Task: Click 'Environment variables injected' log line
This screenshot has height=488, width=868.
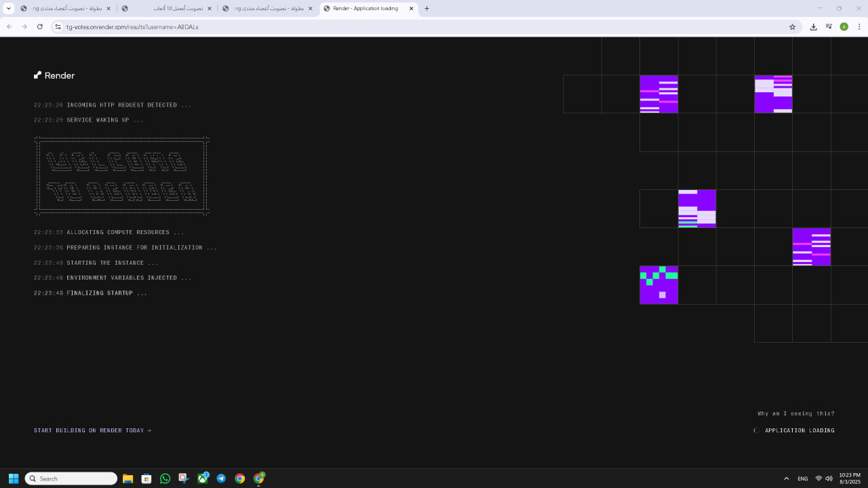Action: (113, 278)
